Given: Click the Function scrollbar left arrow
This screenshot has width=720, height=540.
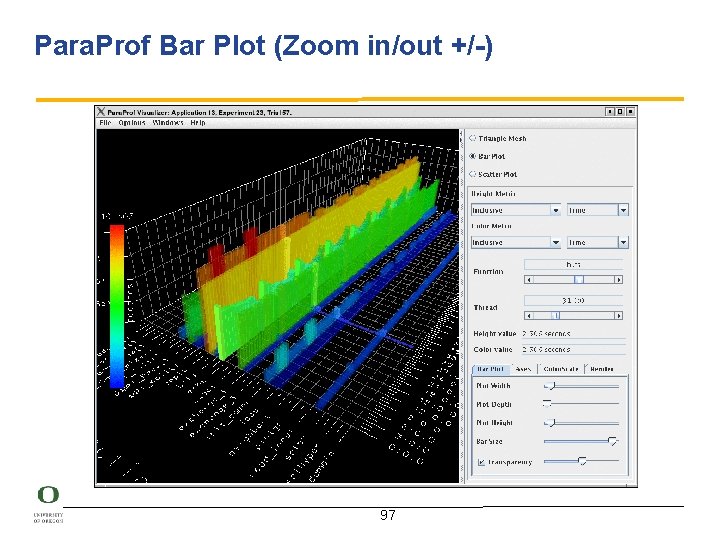Looking at the screenshot, I should click(529, 280).
